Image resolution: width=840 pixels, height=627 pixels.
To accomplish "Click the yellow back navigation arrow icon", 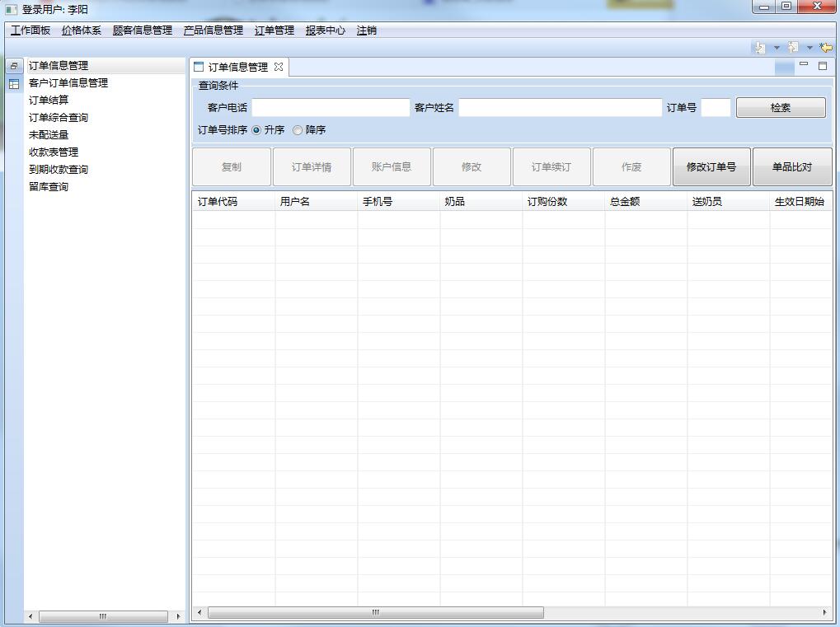I will click(826, 47).
